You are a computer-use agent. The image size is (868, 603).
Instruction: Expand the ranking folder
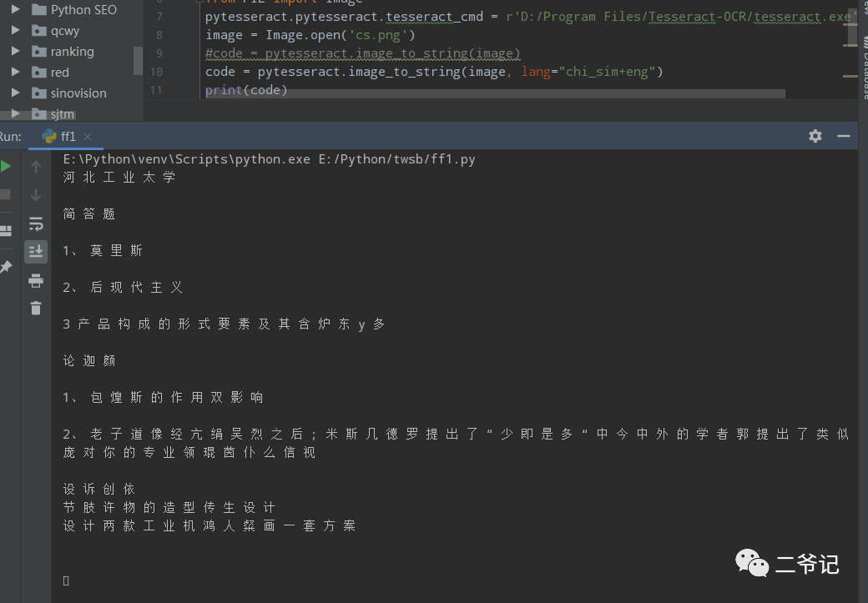(x=16, y=51)
